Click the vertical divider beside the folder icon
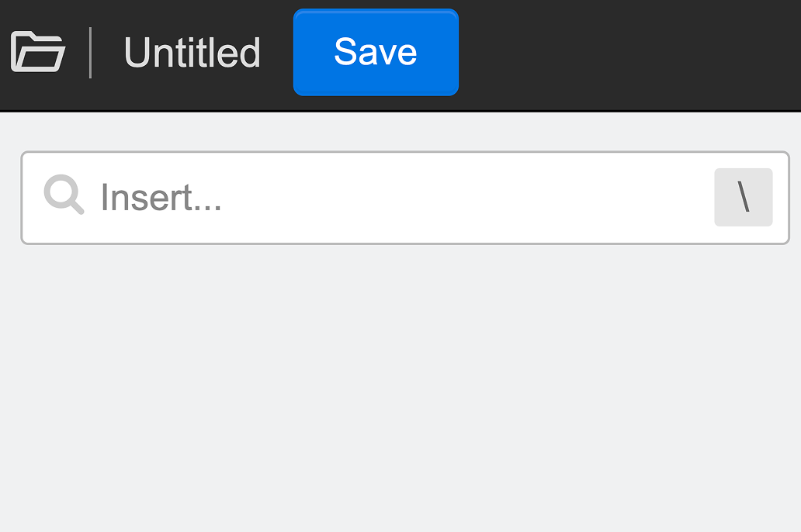The image size is (801, 532). [90, 53]
